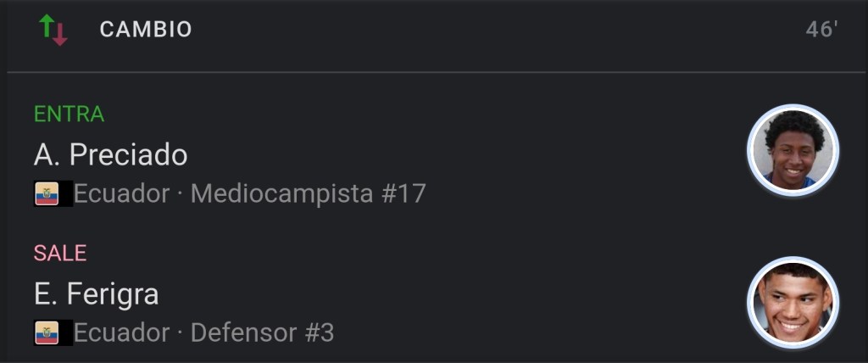Open E. Ferigra's round player photo

[x=793, y=303]
